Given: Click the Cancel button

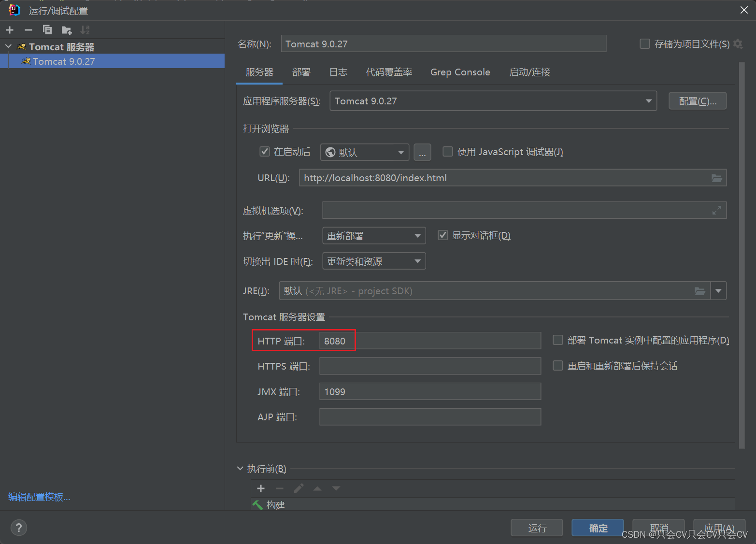Looking at the screenshot, I should click(x=659, y=528).
